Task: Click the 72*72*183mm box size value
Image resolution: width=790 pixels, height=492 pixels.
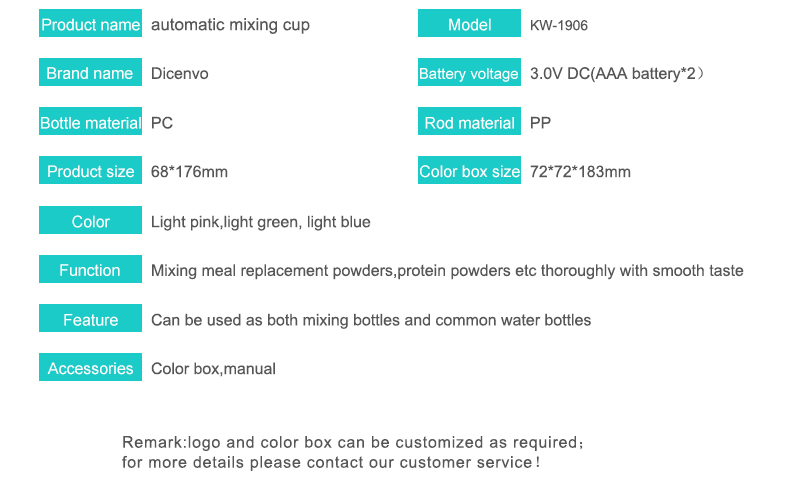Action: (580, 172)
